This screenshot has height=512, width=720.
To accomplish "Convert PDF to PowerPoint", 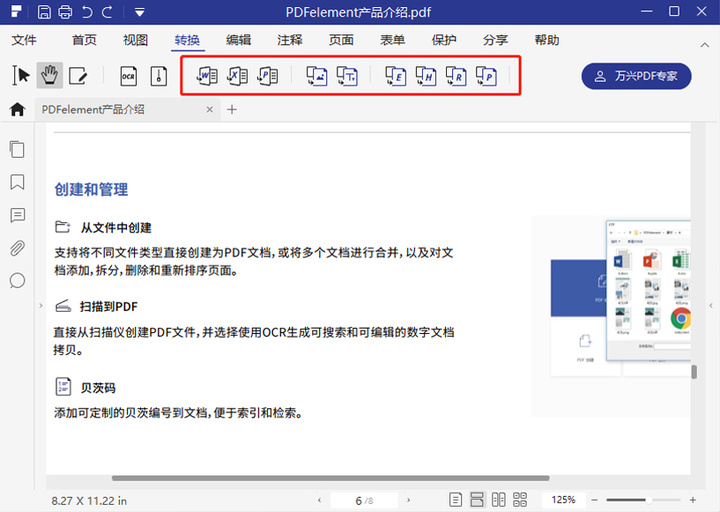I will 268,76.
